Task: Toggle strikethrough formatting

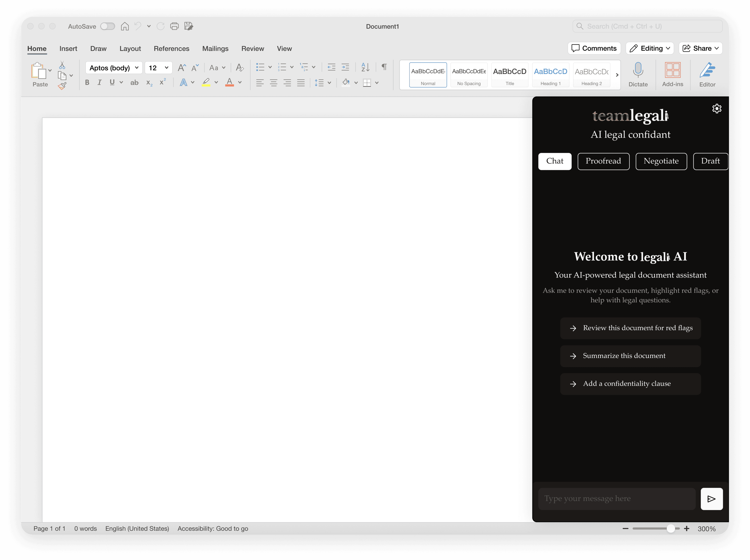Action: pos(134,82)
